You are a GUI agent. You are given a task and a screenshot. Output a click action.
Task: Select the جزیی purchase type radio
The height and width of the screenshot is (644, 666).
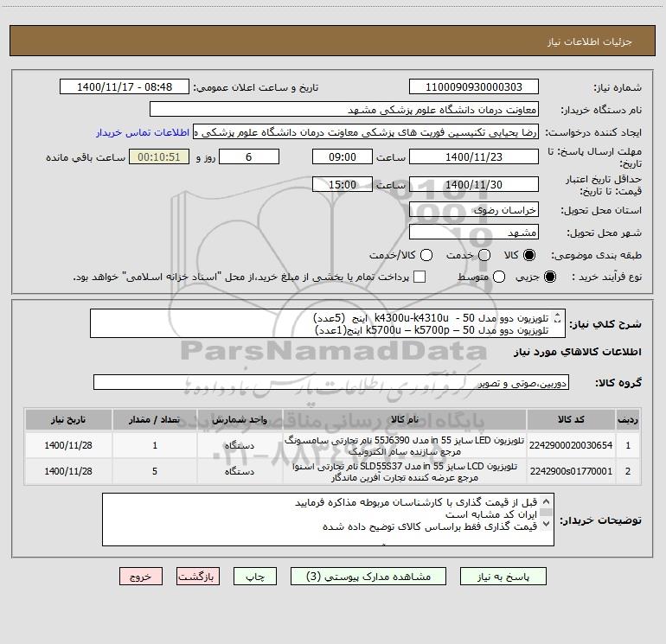(549, 277)
